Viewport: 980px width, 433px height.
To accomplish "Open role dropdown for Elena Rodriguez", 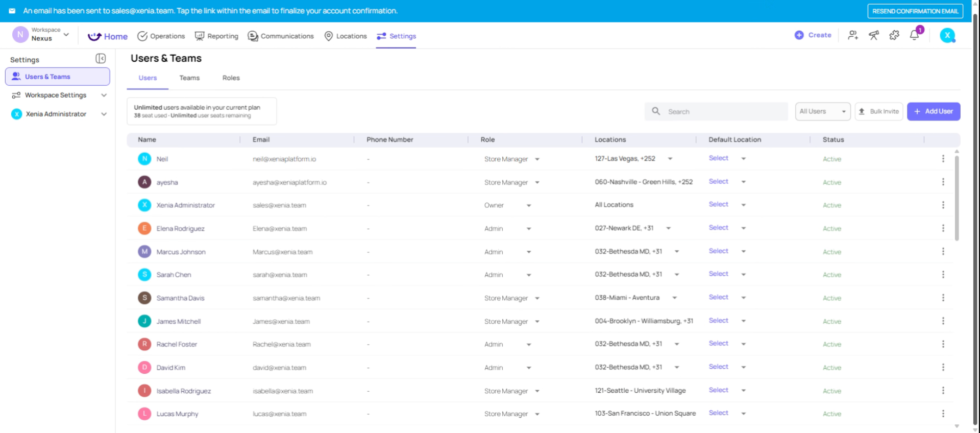I will click(x=528, y=229).
